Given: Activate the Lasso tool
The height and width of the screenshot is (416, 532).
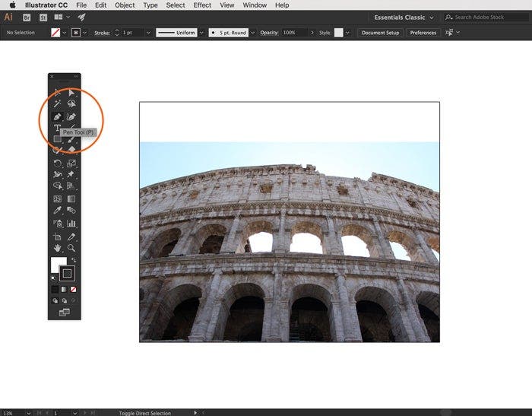Looking at the screenshot, I should click(x=71, y=104).
